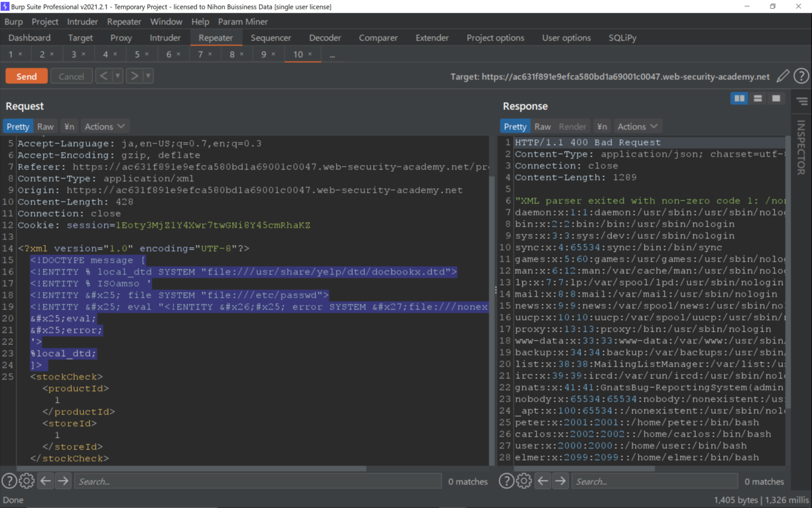Focus the response Search field
Screen dimensions: 812x508
[654, 481]
